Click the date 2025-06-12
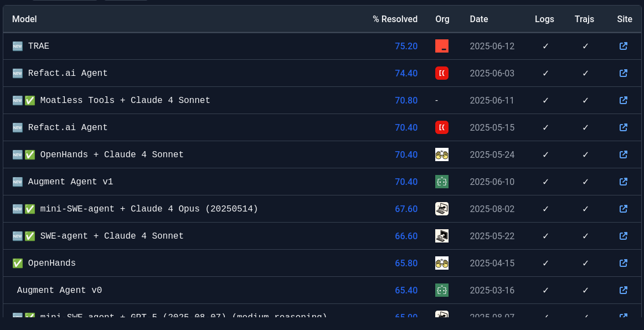The image size is (644, 330). pyautogui.click(x=492, y=46)
